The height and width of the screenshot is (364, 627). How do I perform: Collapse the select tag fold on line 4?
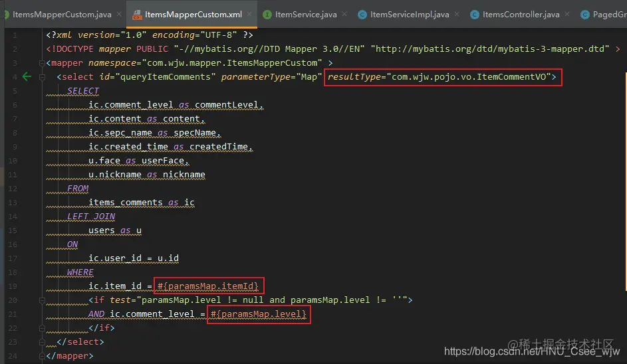point(42,76)
